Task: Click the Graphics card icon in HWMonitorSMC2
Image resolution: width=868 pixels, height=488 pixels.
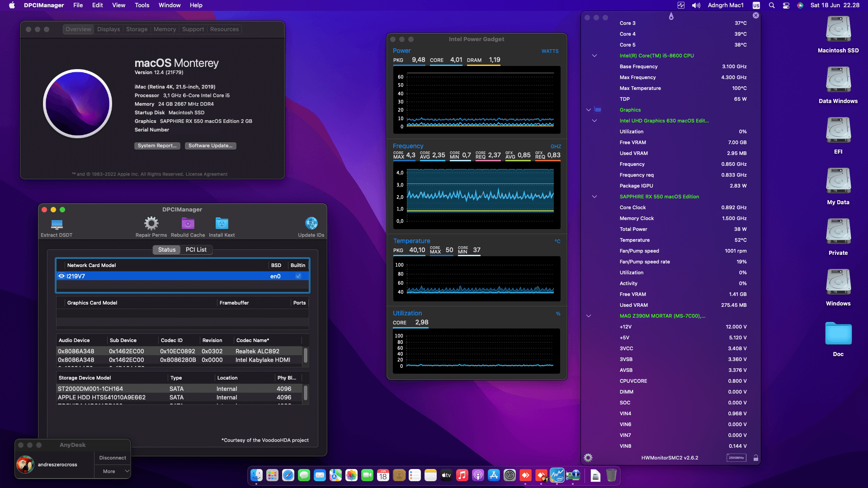Action: (598, 110)
